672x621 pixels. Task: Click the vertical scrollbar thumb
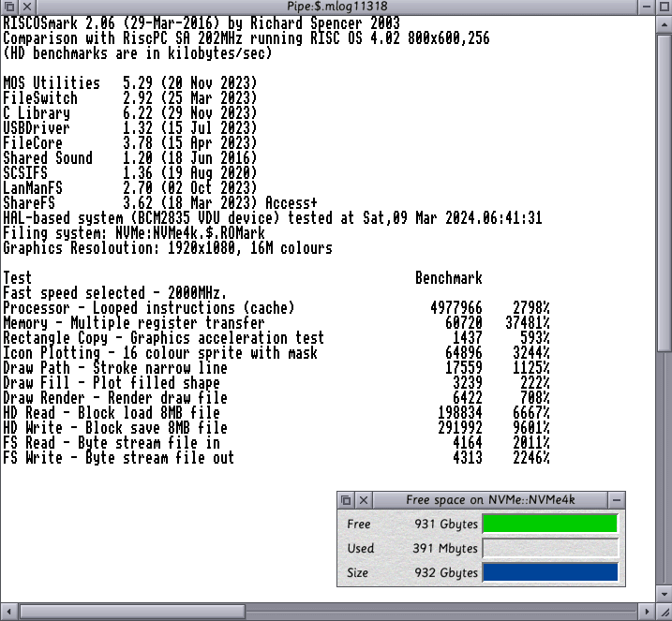(665, 193)
